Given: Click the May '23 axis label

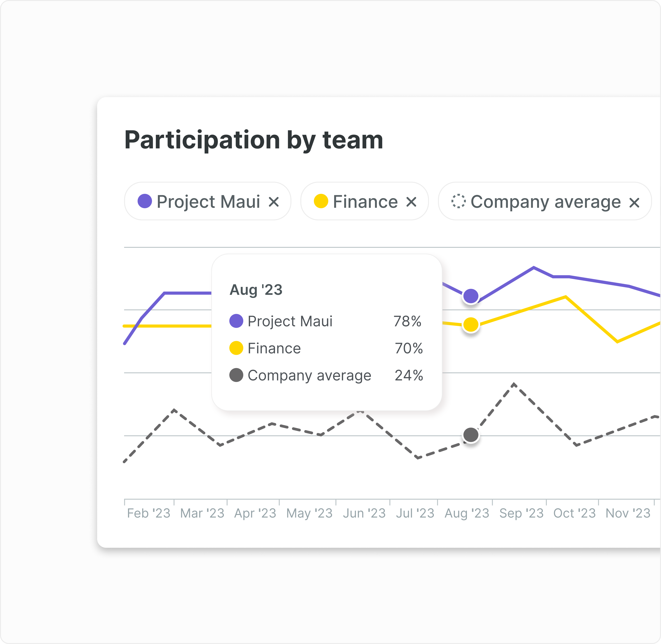Looking at the screenshot, I should click(309, 513).
